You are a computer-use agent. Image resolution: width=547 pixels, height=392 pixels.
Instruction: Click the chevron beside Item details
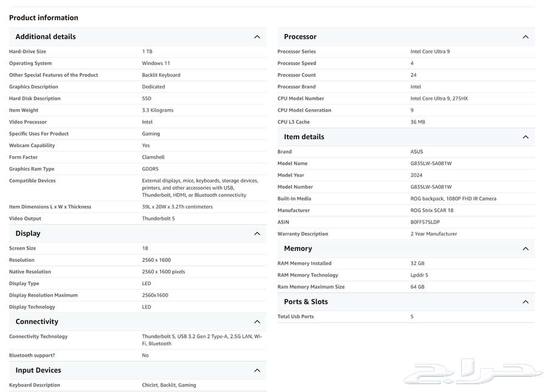(x=526, y=137)
